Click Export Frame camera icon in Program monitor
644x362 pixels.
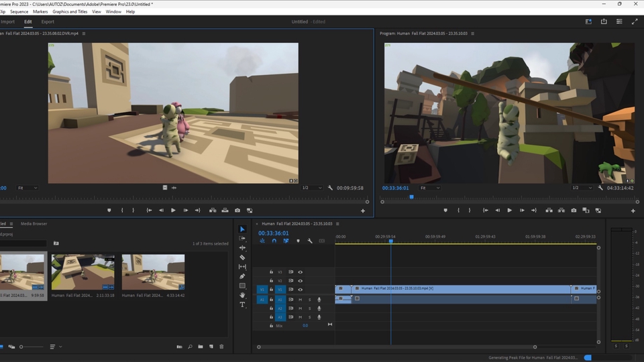click(574, 210)
